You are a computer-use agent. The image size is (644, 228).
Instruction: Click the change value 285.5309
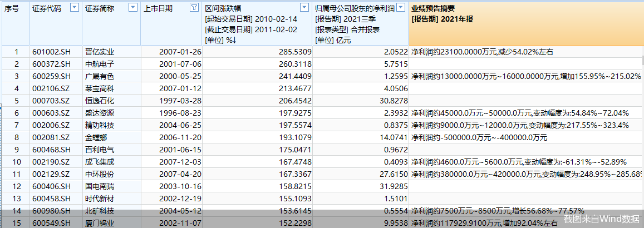click(x=295, y=52)
